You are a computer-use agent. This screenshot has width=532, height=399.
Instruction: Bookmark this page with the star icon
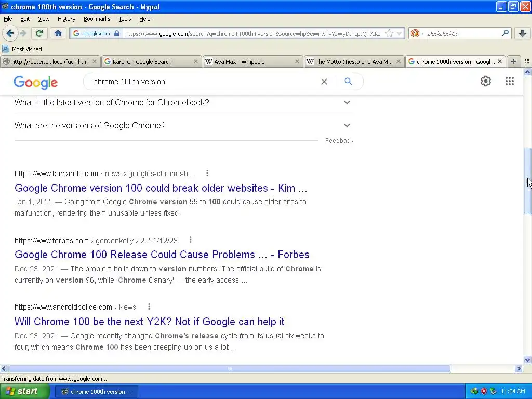point(389,33)
